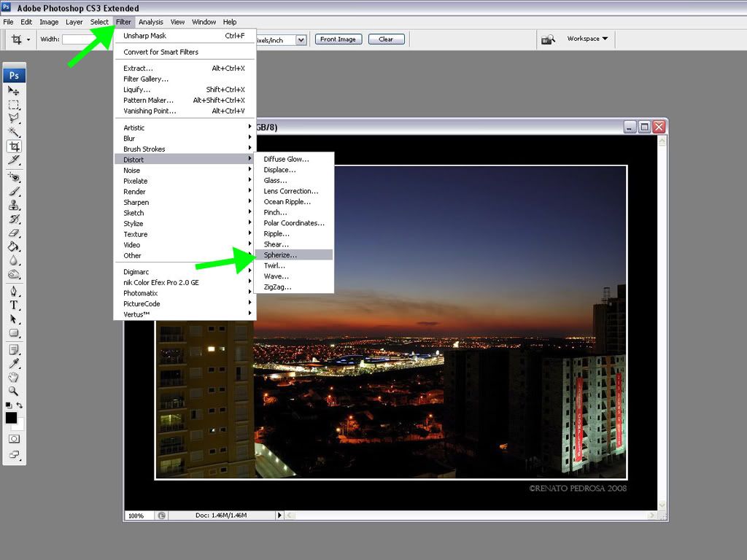Open the resolution units dropdown
This screenshot has height=560, width=747.
pos(301,40)
